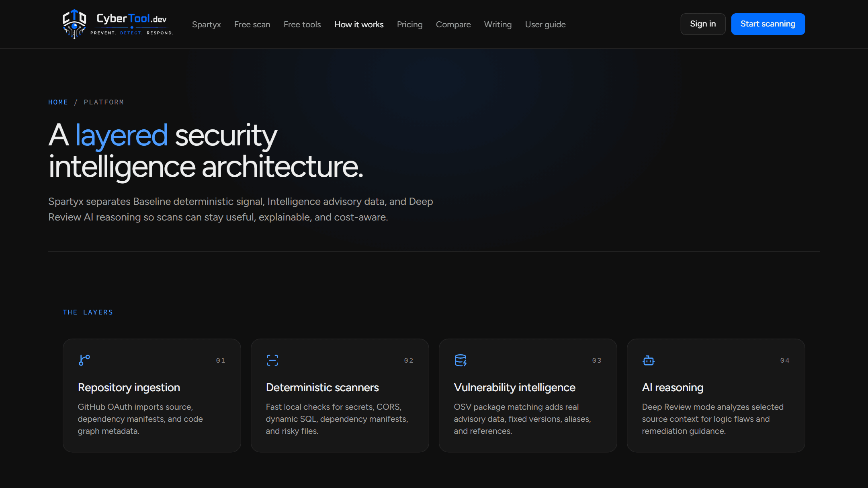Open the Spartyx nav item

(x=207, y=25)
